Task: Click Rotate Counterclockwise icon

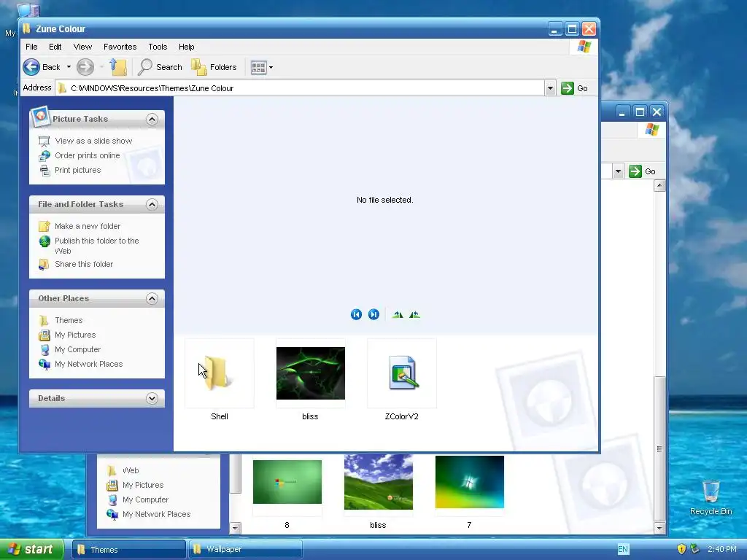Action: 414,314
